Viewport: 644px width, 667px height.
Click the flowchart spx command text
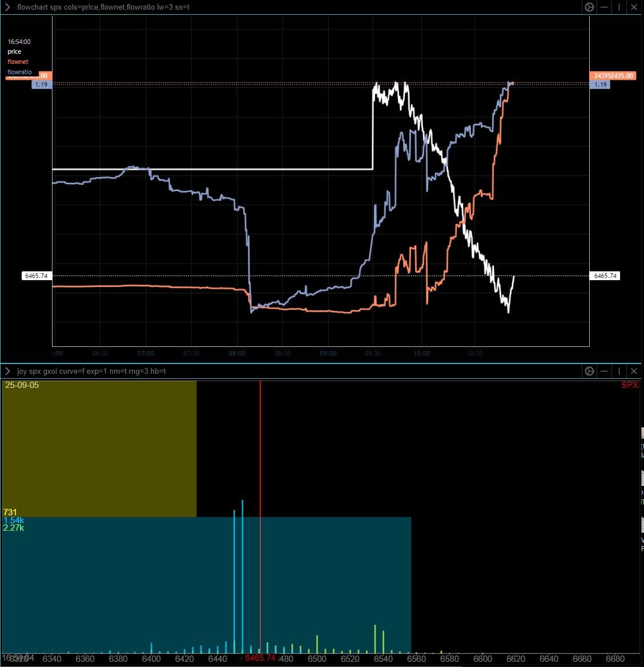point(103,7)
